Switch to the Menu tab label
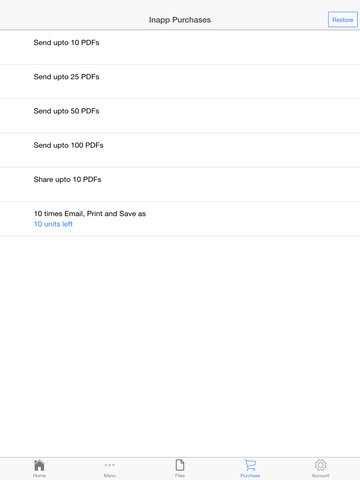 point(110,476)
